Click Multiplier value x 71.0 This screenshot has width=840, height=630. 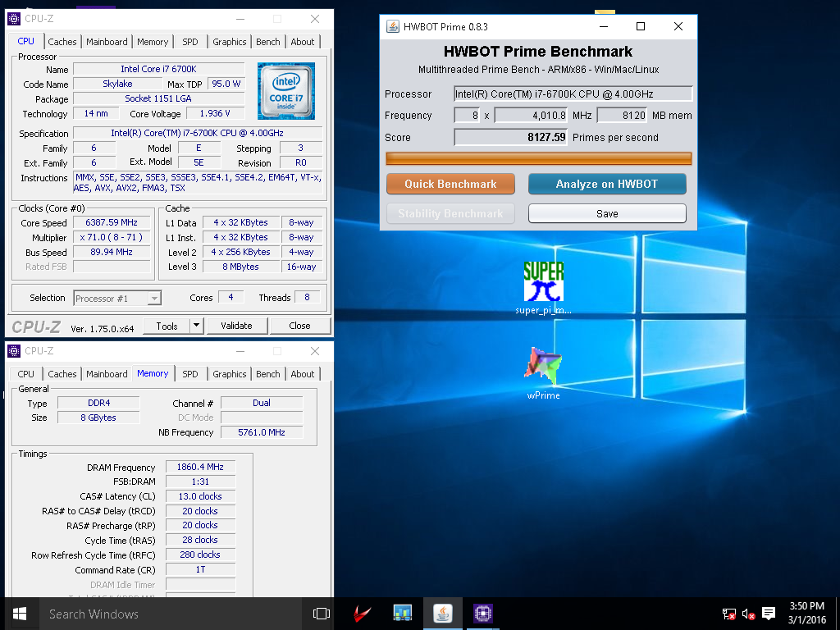click(112, 237)
